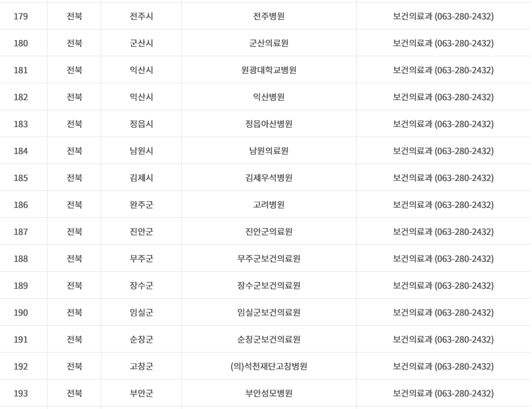Click the hospital name 전주병원

click(269, 16)
